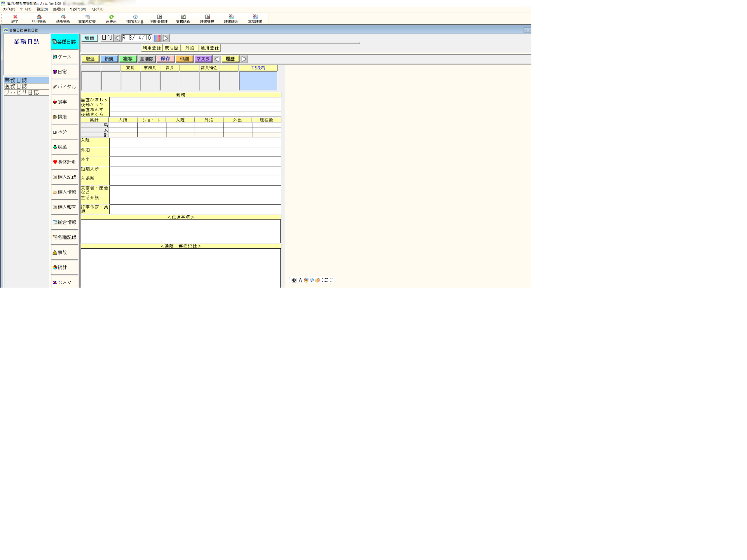Click the 支援記録 toolbar icon
The width and height of the screenshot is (747, 560).
183,19
